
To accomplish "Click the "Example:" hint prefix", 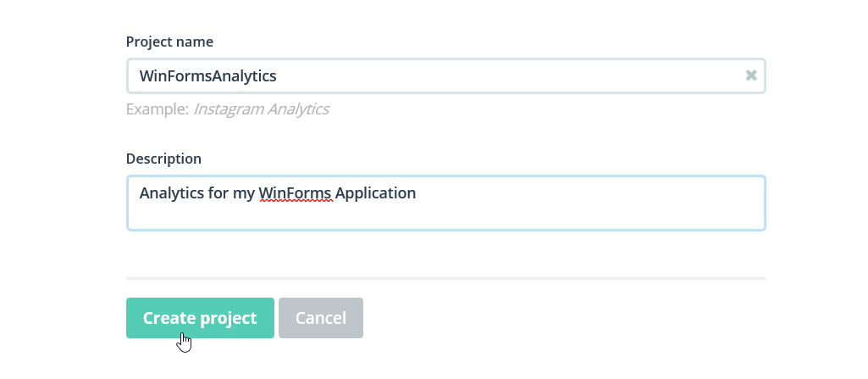I will pyautogui.click(x=158, y=109).
